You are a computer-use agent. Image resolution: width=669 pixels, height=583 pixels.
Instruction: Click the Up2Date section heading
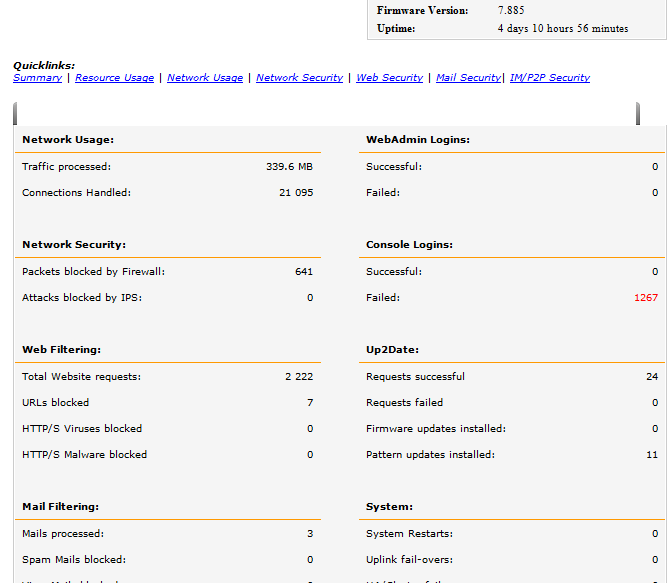click(x=392, y=350)
